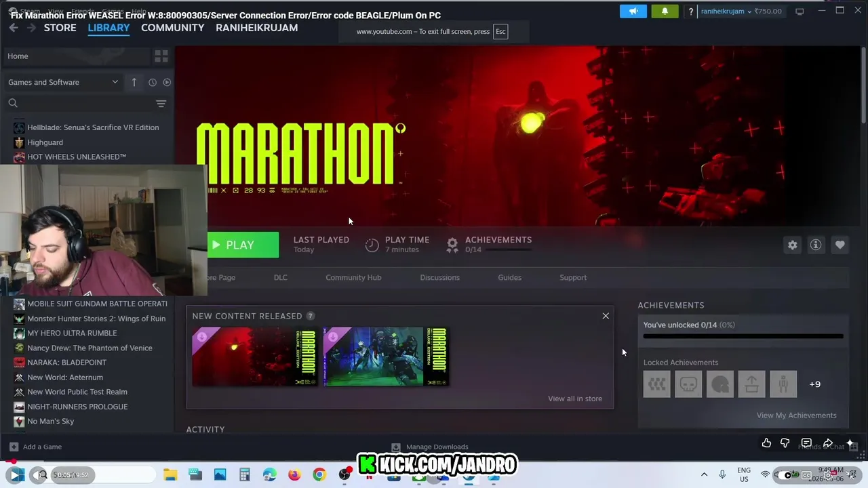The height and width of the screenshot is (488, 868).
Task: Open the red Marathon Deluxe Edition thumbnail
Action: click(x=255, y=357)
